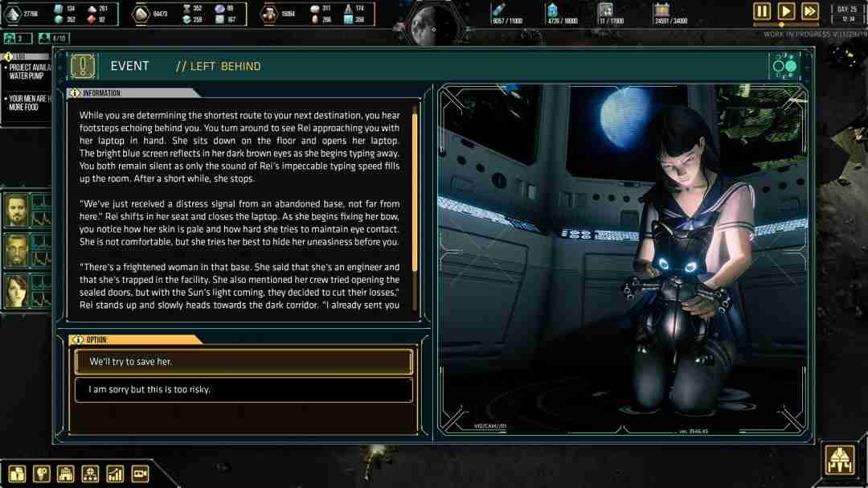
Task: Click the camera icon in bottom bar
Action: point(140,474)
